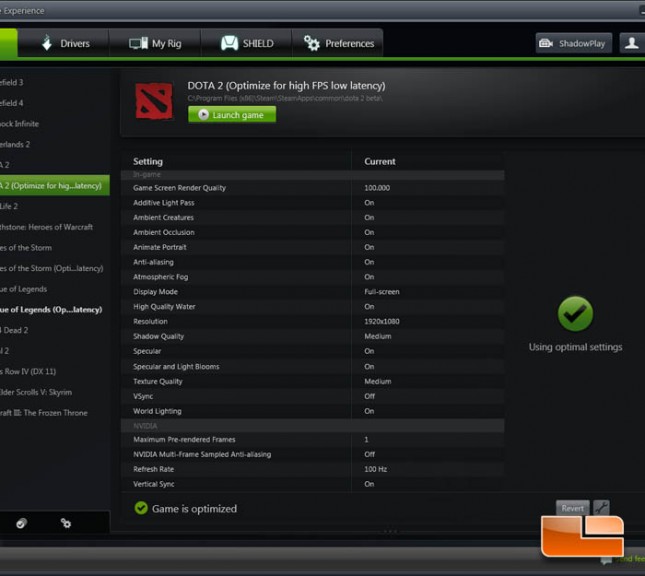This screenshot has width=645, height=576.
Task: Click the send feedback speech bubble icon
Action: click(606, 560)
